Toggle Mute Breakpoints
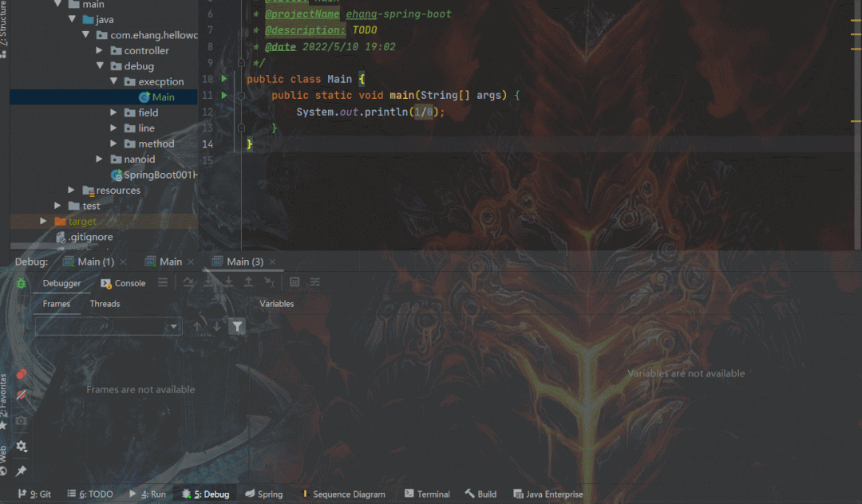Screen dimensions: 862x504 coord(21,396)
